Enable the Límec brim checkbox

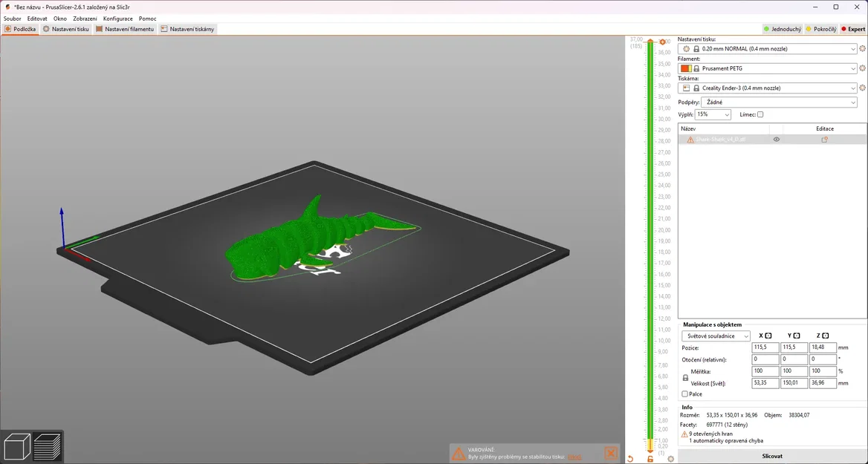coord(760,114)
